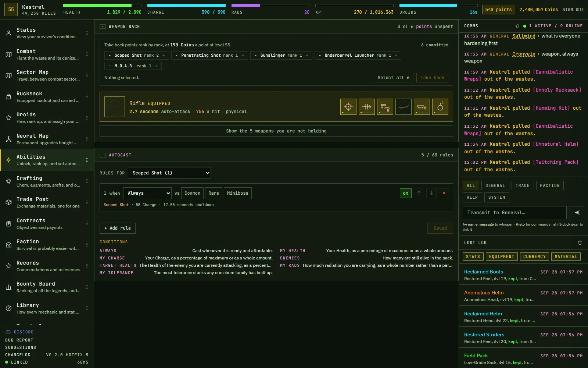588x368 pixels.
Task: Switch to the SYSTEM chat tab
Action: (x=496, y=197)
